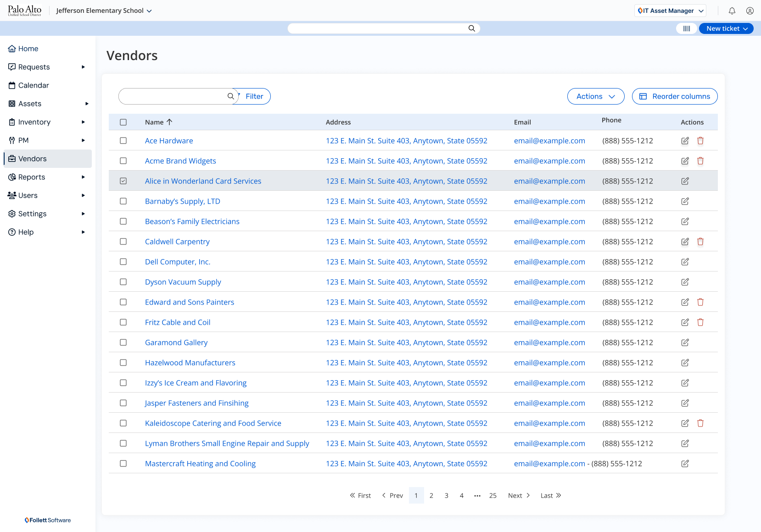The width and height of the screenshot is (761, 532).
Task: Sort vendors by the Name column arrow
Action: [170, 122]
